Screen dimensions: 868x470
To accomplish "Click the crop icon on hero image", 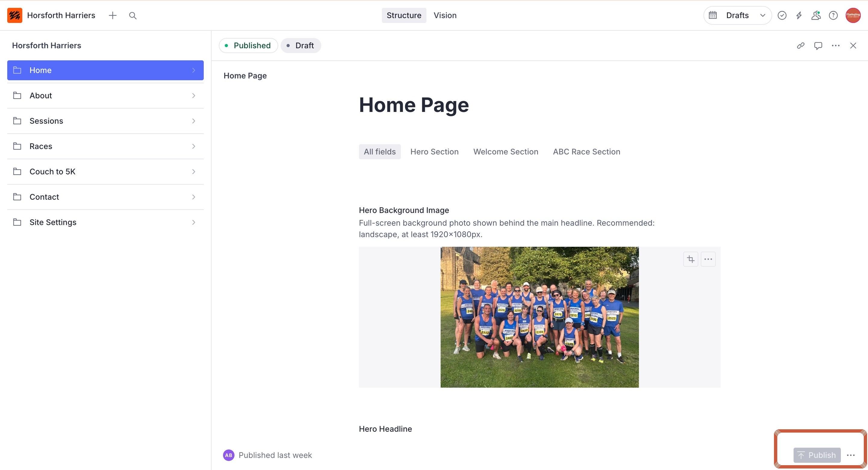I will 691,259.
